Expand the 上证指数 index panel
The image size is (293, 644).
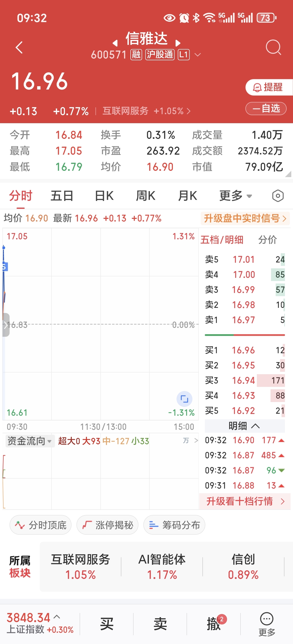pos(57,617)
